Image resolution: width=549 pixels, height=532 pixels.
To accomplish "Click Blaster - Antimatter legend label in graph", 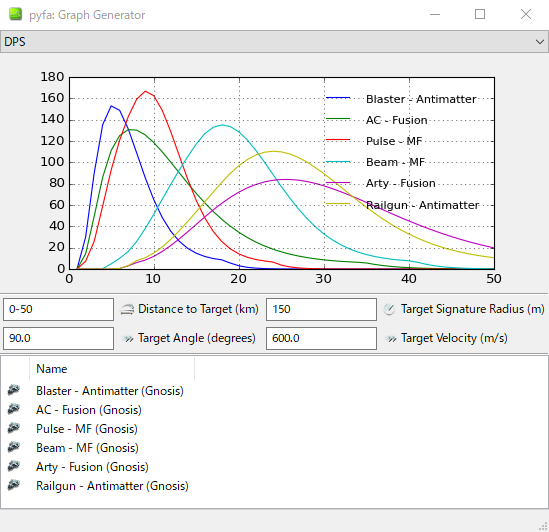I will click(x=421, y=99).
